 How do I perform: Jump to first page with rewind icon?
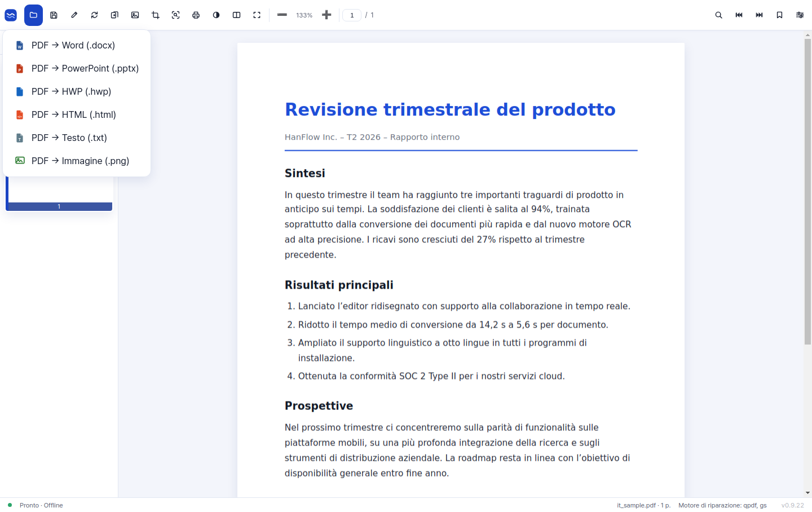click(739, 15)
